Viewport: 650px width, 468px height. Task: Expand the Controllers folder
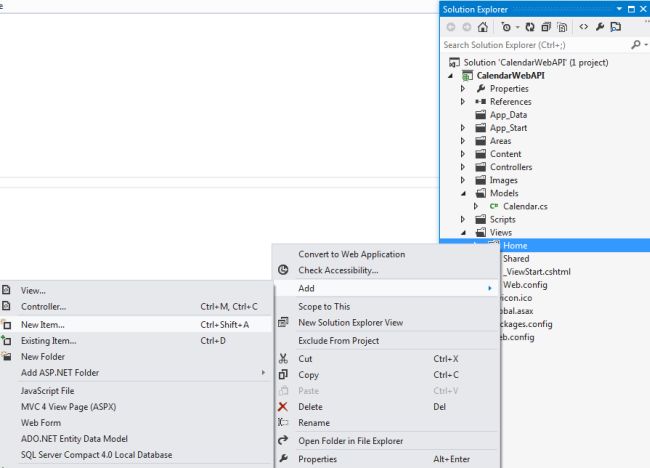point(463,167)
